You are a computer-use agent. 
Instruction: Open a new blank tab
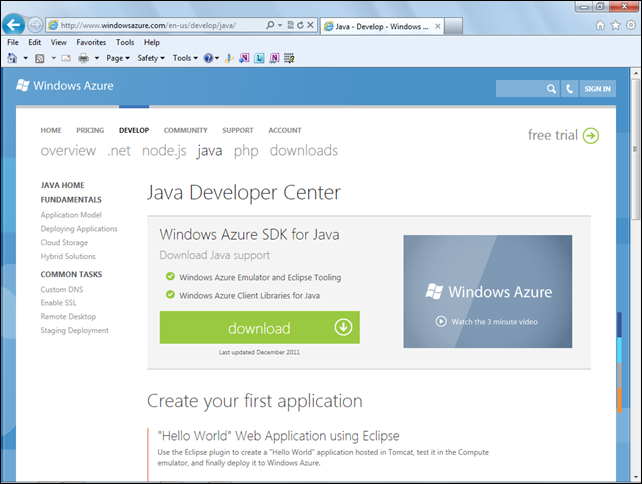(453, 26)
